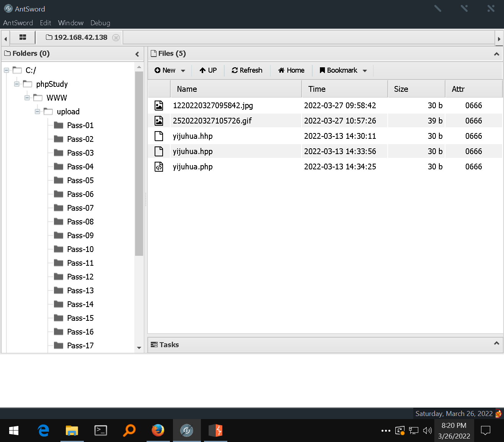
Task: Open Pass-03 folder in tree
Action: click(80, 153)
